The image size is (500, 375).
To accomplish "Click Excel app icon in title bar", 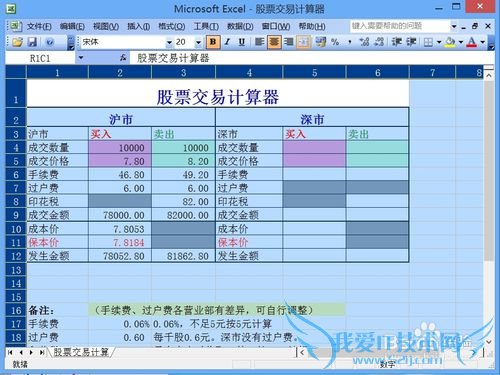I will (x=11, y=8).
